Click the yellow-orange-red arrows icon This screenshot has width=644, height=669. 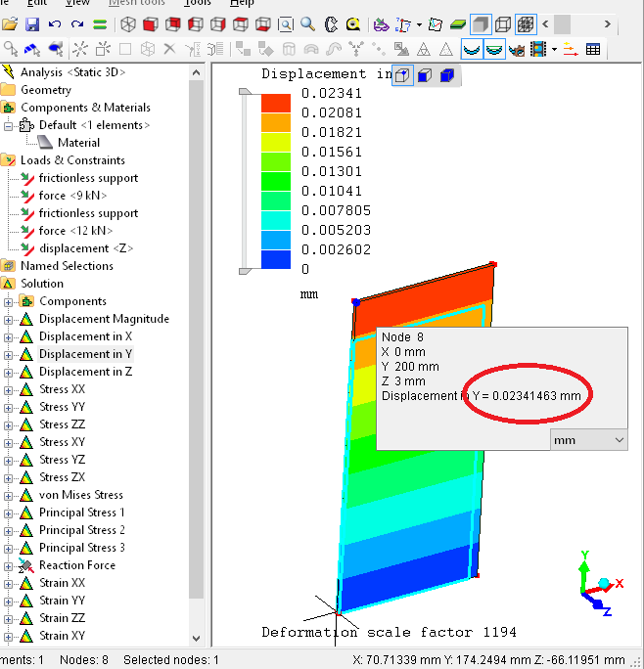571,50
